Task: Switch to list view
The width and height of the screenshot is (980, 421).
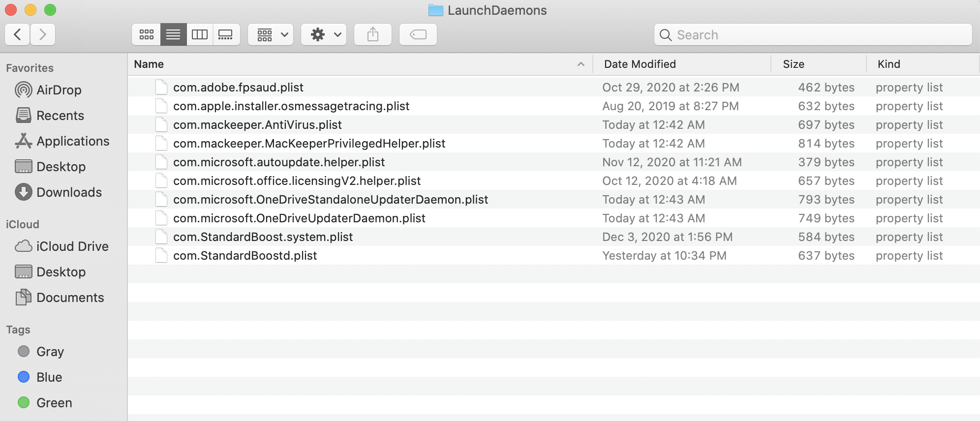Action: pos(173,34)
